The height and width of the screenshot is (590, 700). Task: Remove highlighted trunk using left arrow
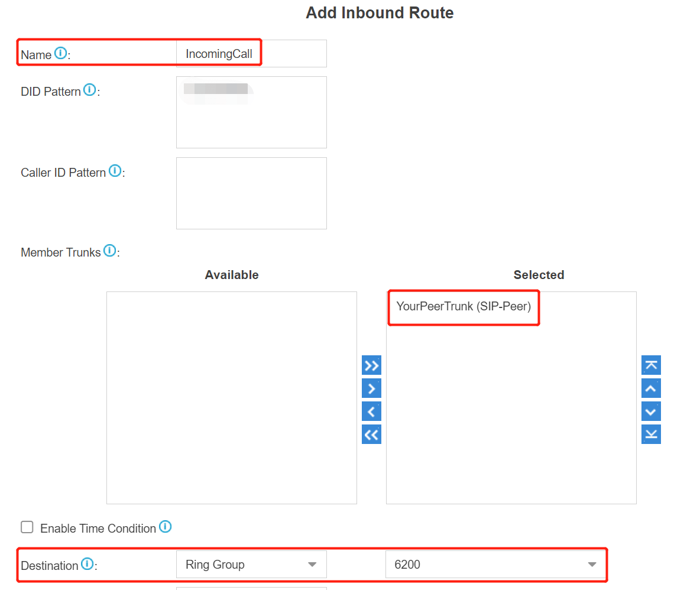coord(371,411)
